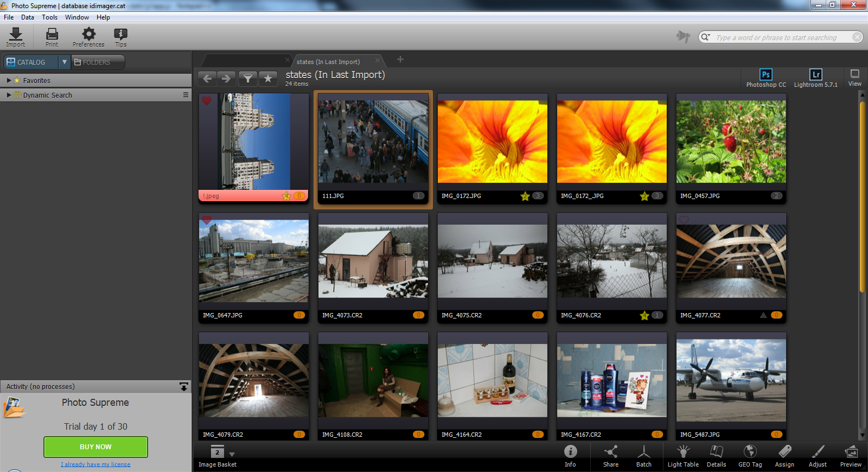Expand the Dynamic Search tree node

coord(9,95)
